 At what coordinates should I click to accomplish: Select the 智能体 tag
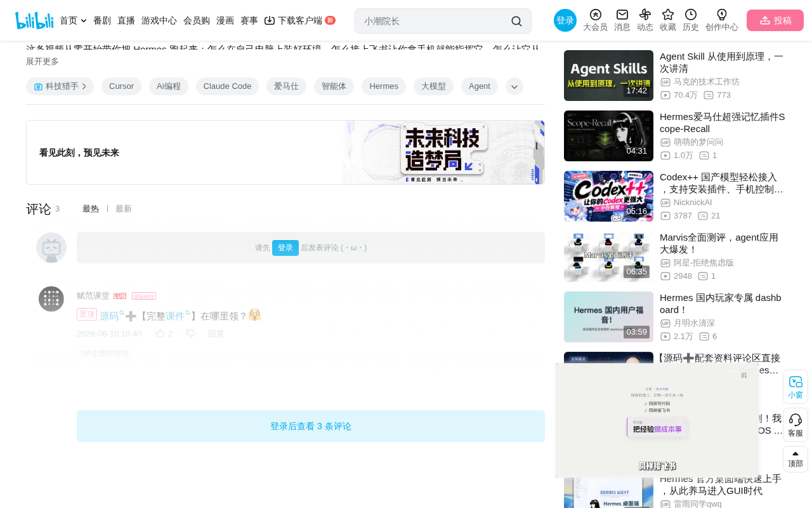[x=334, y=86]
